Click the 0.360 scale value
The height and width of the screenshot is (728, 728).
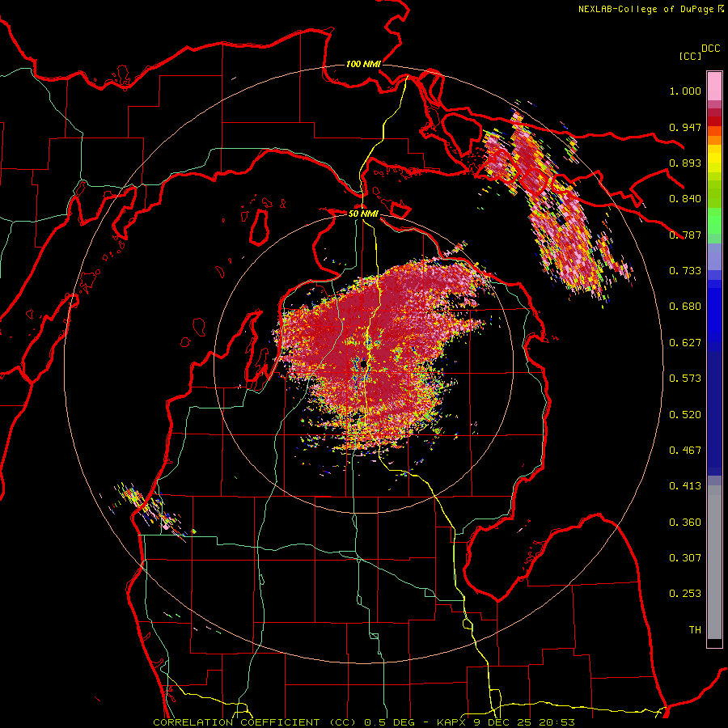pyautogui.click(x=685, y=523)
